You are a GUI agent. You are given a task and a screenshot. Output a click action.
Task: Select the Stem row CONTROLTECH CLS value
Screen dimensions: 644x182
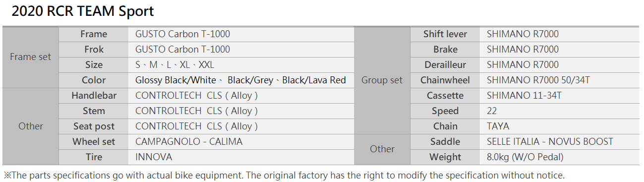click(x=196, y=111)
